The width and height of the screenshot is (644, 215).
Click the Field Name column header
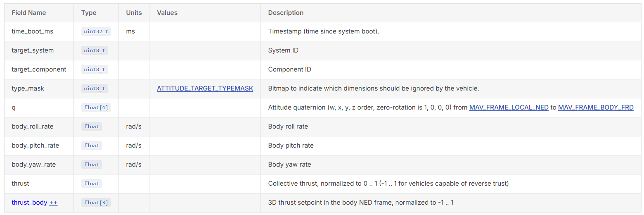coord(29,13)
